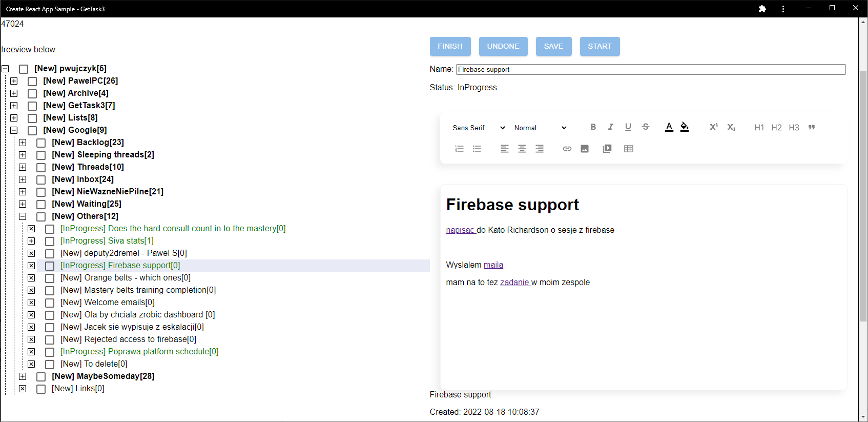Insert an image into the editor
The height and width of the screenshot is (422, 868).
pyautogui.click(x=585, y=149)
